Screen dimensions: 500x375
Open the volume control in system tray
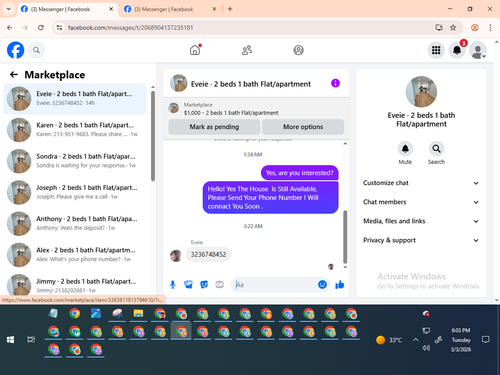426,348
